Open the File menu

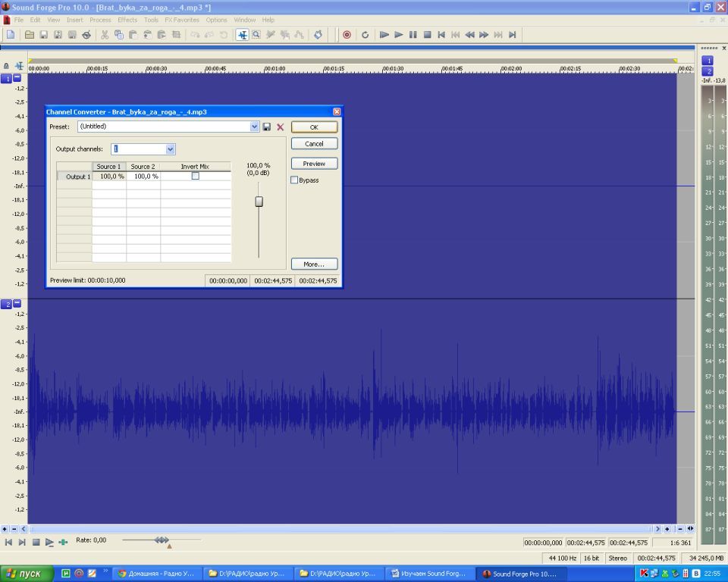coord(18,20)
